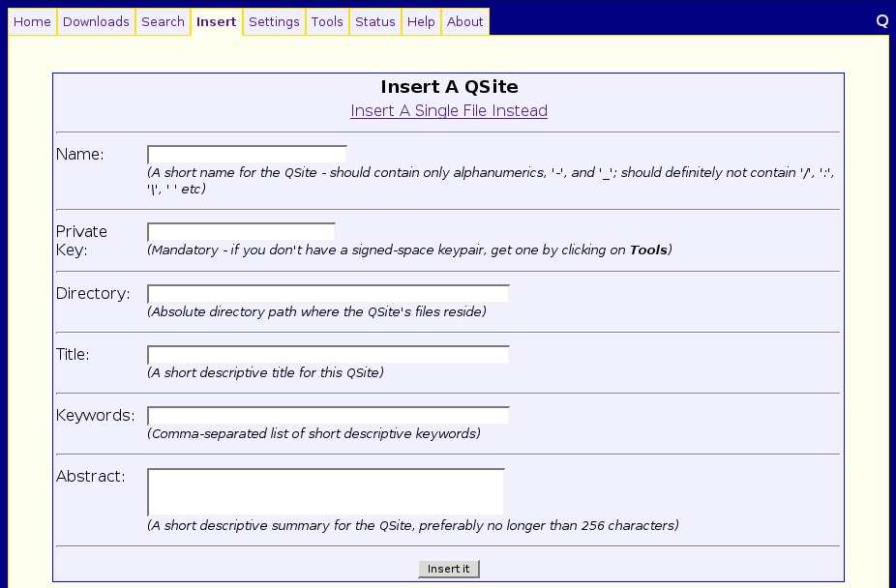Click bold 'Tools' word in Private Key hint
Screen dimensions: 896x588
coord(648,250)
